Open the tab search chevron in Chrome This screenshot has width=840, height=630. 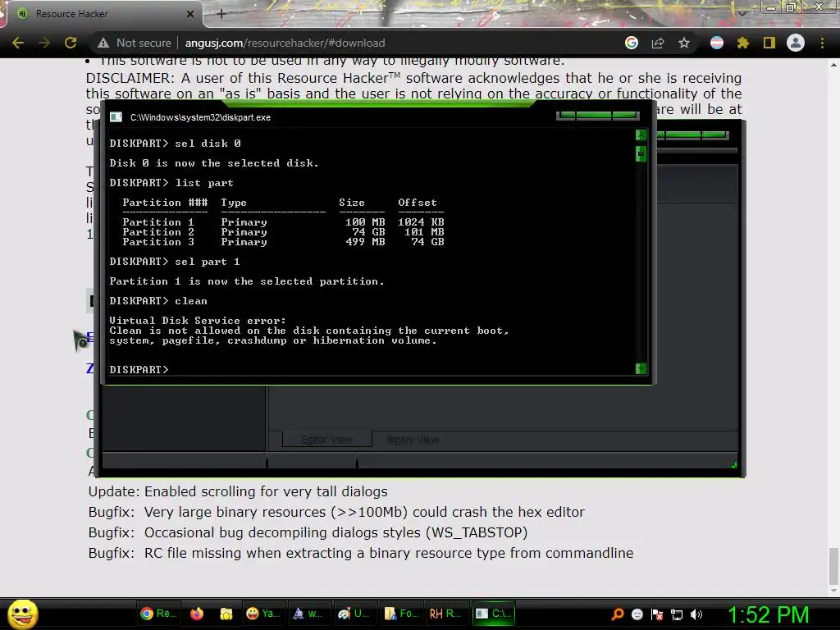pos(742,14)
